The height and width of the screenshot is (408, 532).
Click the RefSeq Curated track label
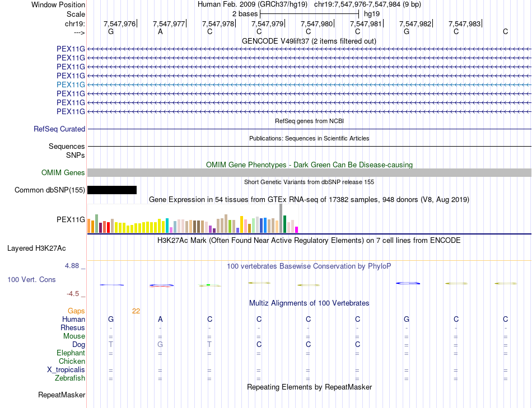pos(59,129)
